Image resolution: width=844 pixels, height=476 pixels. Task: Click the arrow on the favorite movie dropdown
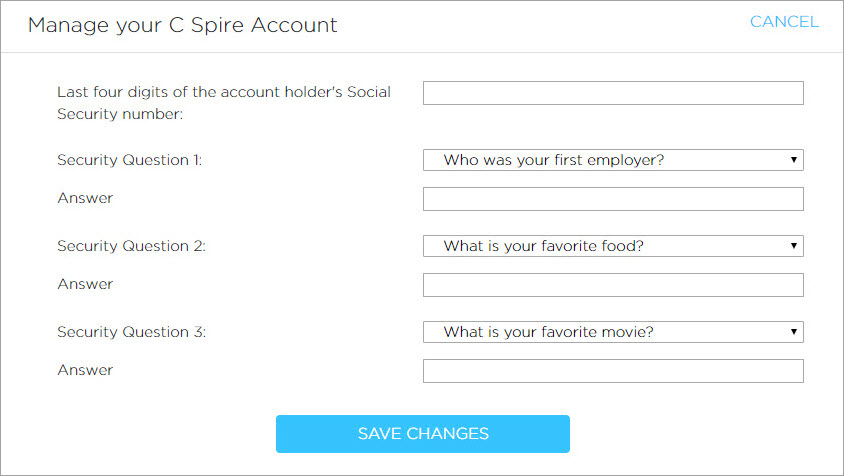pos(793,332)
